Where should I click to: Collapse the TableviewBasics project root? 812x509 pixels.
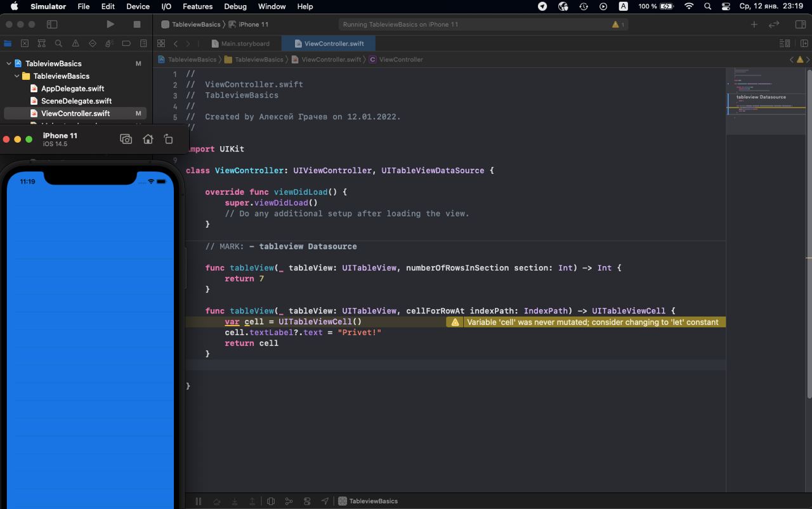tap(9, 63)
